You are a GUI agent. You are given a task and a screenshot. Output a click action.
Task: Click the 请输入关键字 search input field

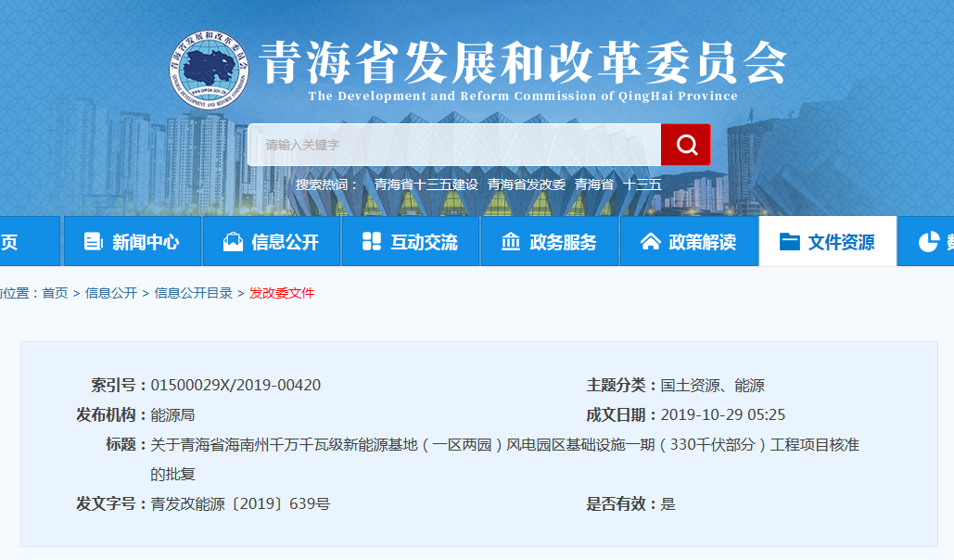[454, 145]
